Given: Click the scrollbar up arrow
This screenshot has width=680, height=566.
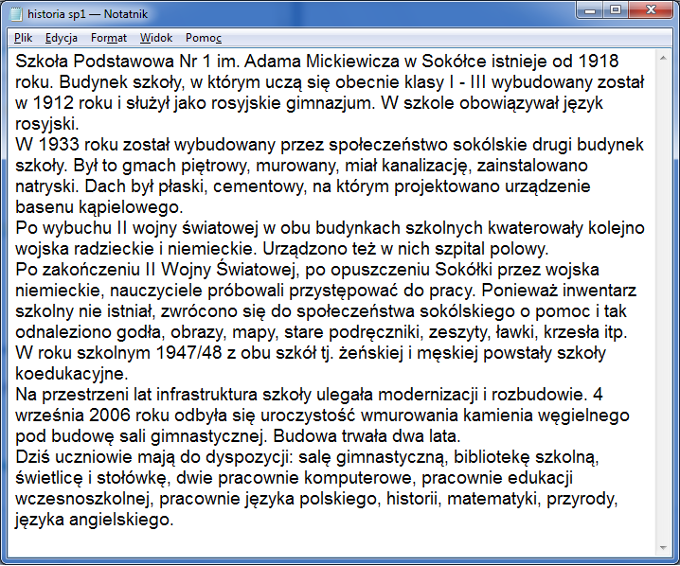Looking at the screenshot, I should click(x=663, y=58).
